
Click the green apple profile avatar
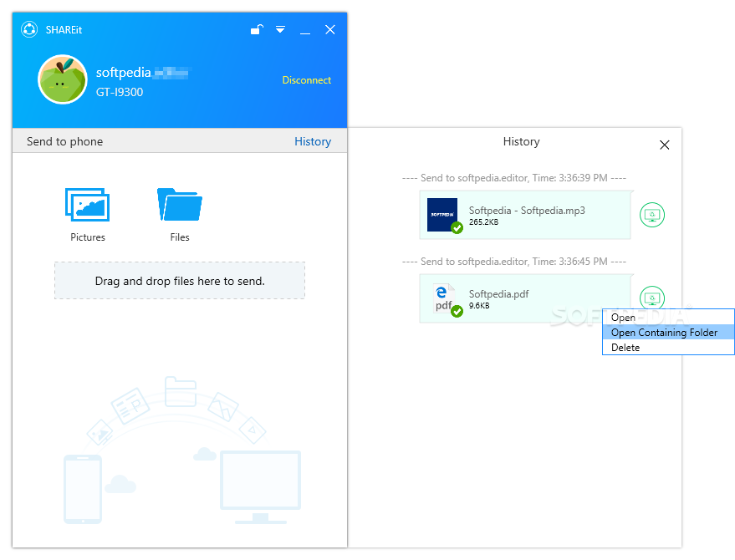(63, 79)
